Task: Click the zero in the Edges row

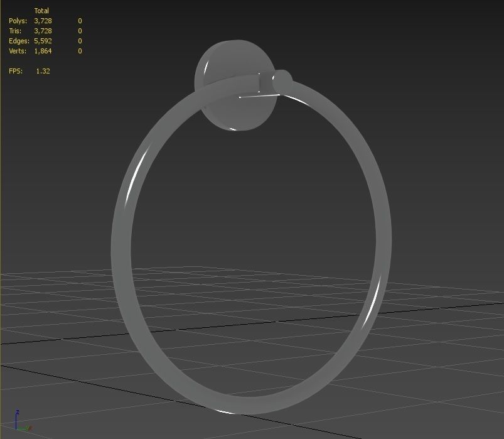Action: tap(80, 41)
